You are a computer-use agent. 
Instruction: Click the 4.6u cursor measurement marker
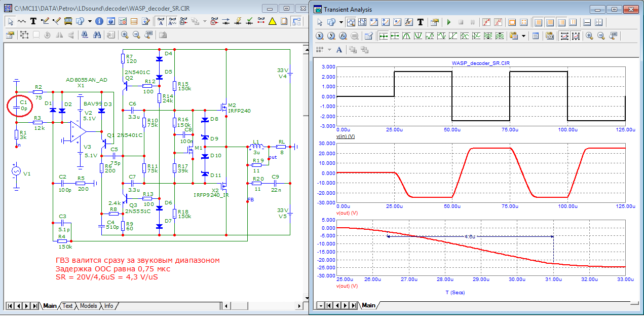[469, 236]
